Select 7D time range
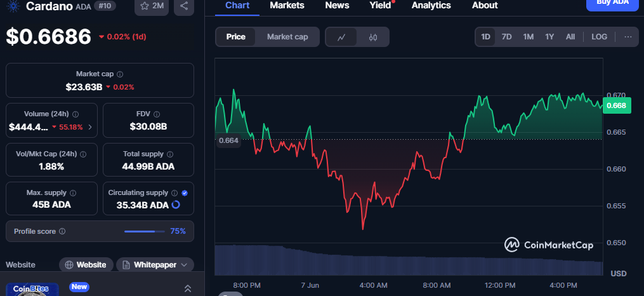The height and width of the screenshot is (296, 644). [507, 37]
